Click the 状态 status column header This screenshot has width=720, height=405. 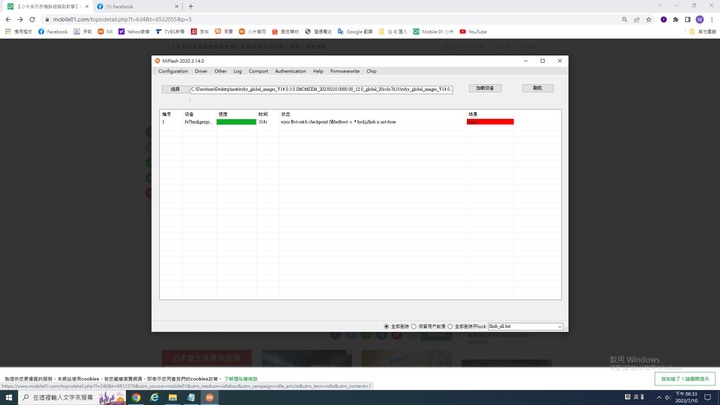(x=286, y=114)
